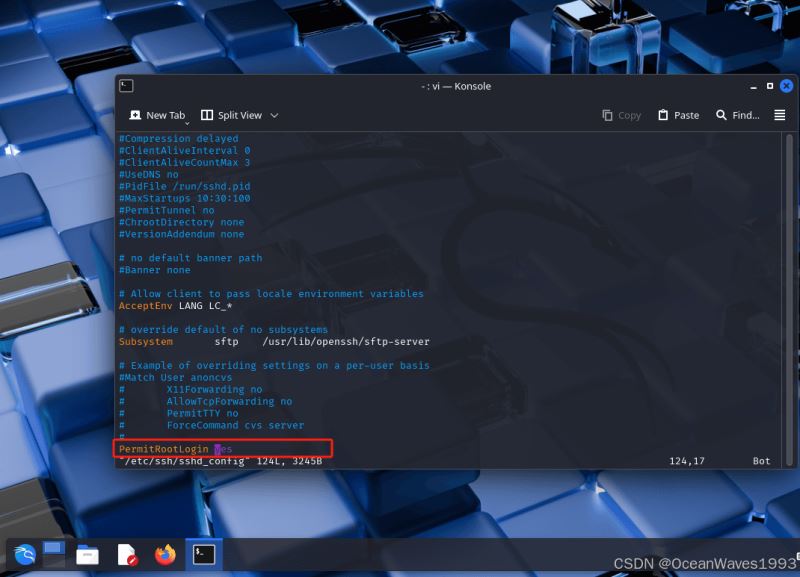Click the Split View icon
The width and height of the screenshot is (800, 577).
point(208,115)
